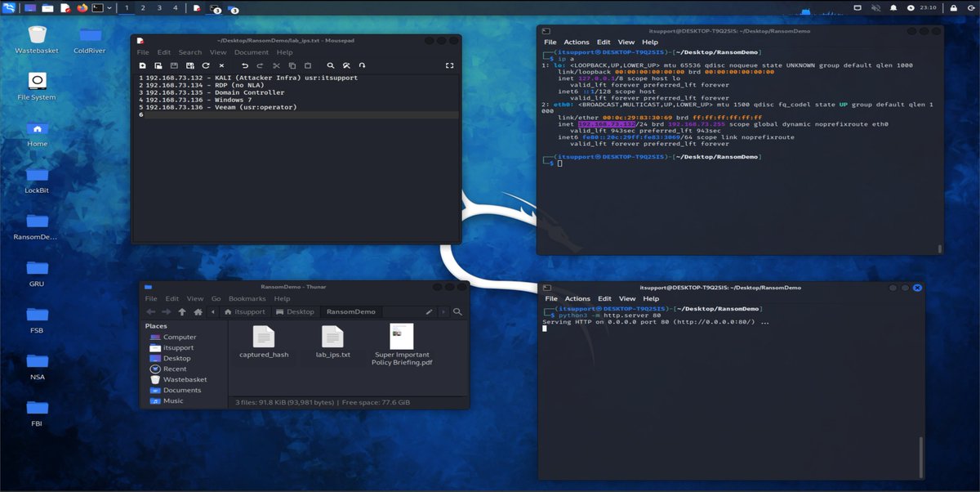Launch Firefox from the top panel
Screen dimensions: 980x492
82,8
